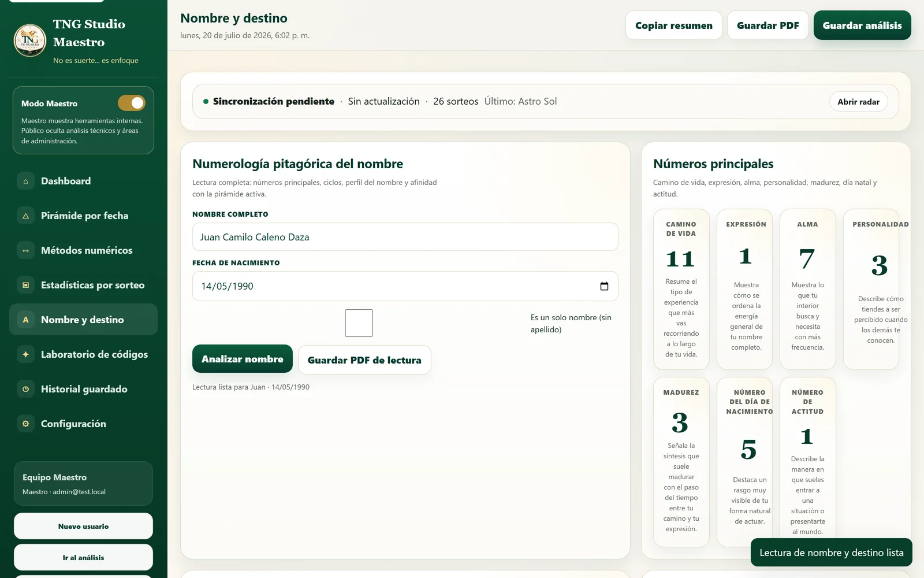Click the Dashboard home icon
This screenshot has width=924, height=578.
coord(25,181)
